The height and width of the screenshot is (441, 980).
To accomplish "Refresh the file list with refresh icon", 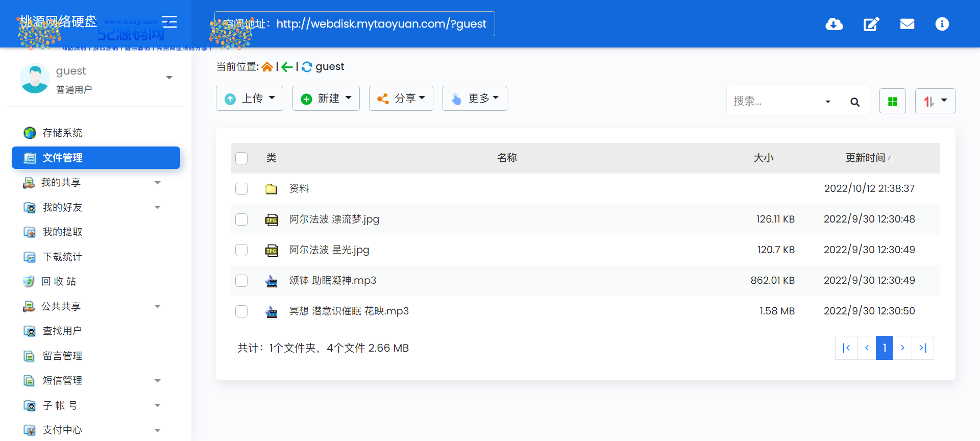I will 307,67.
